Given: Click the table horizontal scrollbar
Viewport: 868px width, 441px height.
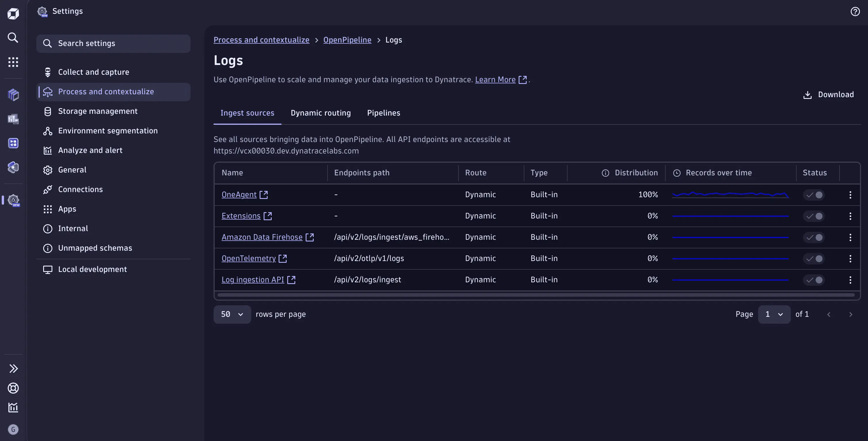Looking at the screenshot, I should click(536, 295).
